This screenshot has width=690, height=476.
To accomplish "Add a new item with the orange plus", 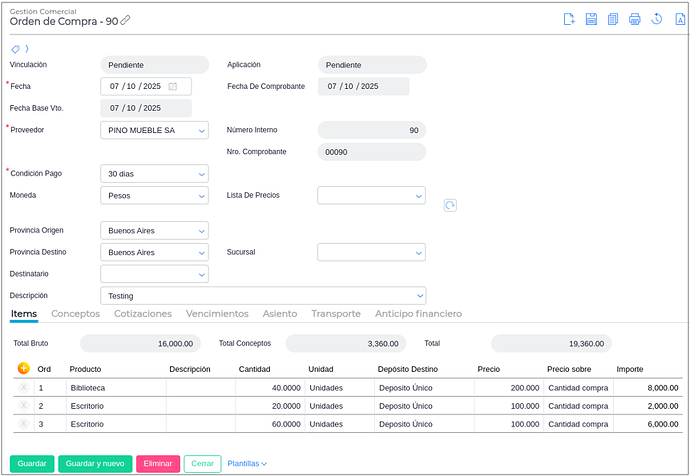I will pyautogui.click(x=24, y=368).
